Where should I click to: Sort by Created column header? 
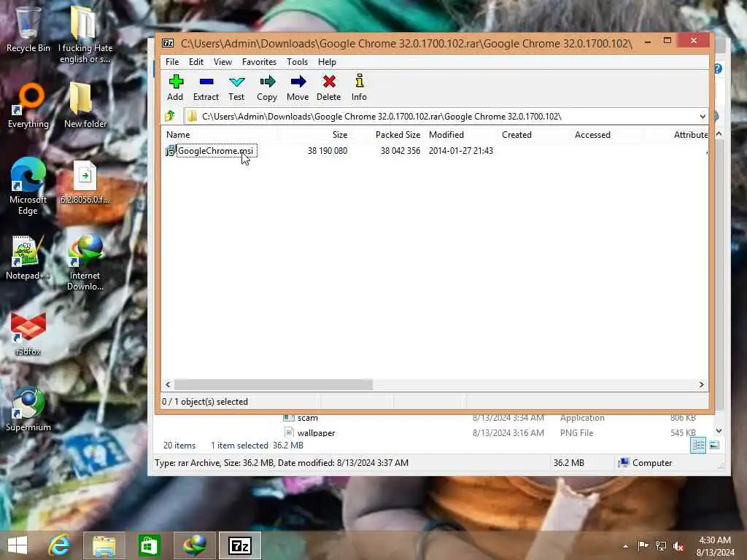click(516, 135)
